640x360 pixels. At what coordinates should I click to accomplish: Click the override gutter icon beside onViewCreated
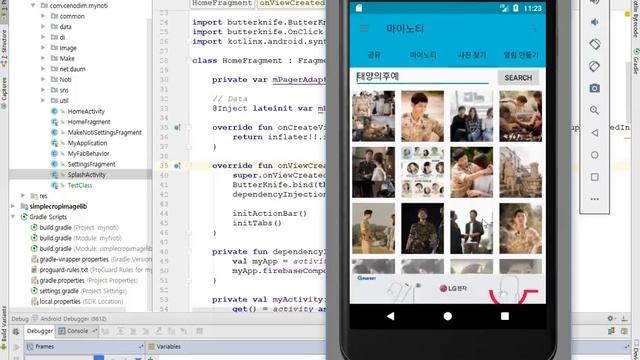[177, 166]
